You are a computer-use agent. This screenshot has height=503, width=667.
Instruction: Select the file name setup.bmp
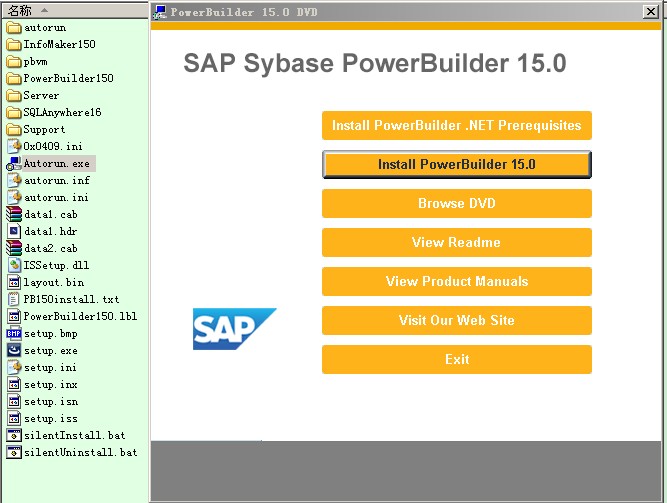pyautogui.click(x=51, y=334)
